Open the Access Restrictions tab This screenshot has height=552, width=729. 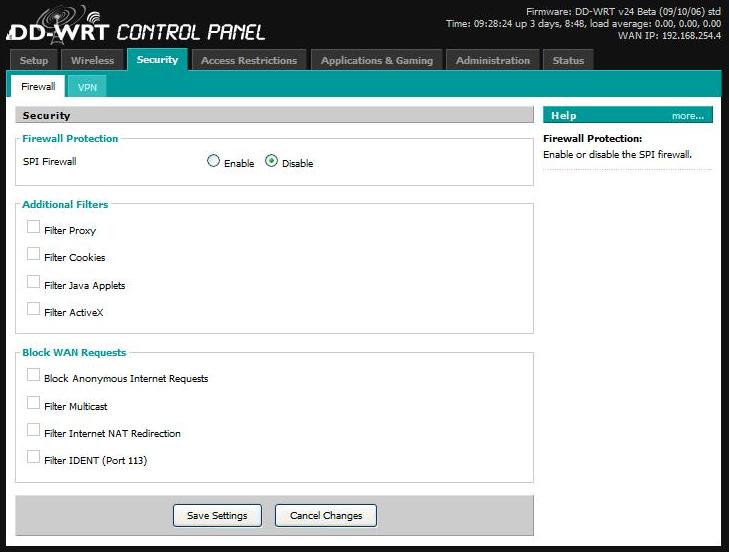click(x=249, y=60)
